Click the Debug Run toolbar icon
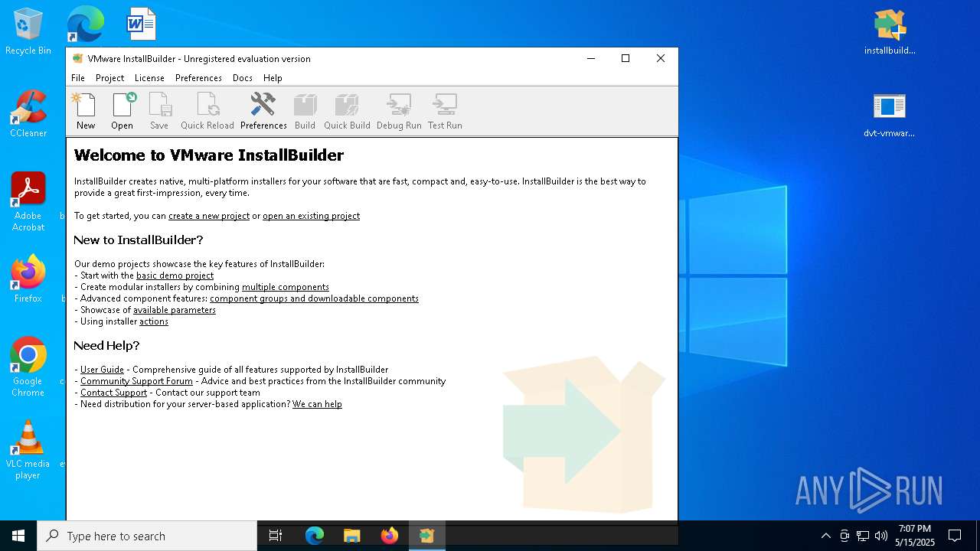980x551 pixels. point(399,112)
